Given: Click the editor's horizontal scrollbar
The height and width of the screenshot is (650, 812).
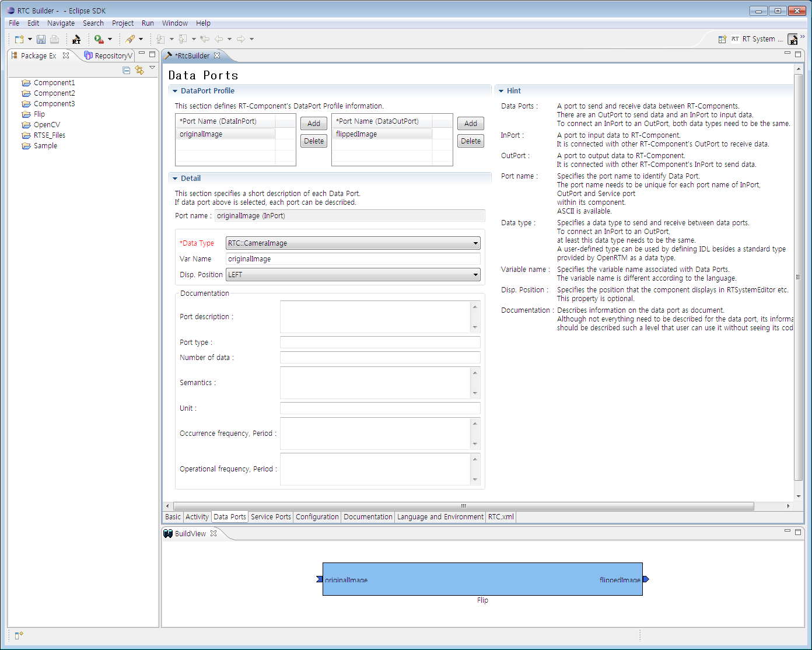Looking at the screenshot, I should pos(464,506).
